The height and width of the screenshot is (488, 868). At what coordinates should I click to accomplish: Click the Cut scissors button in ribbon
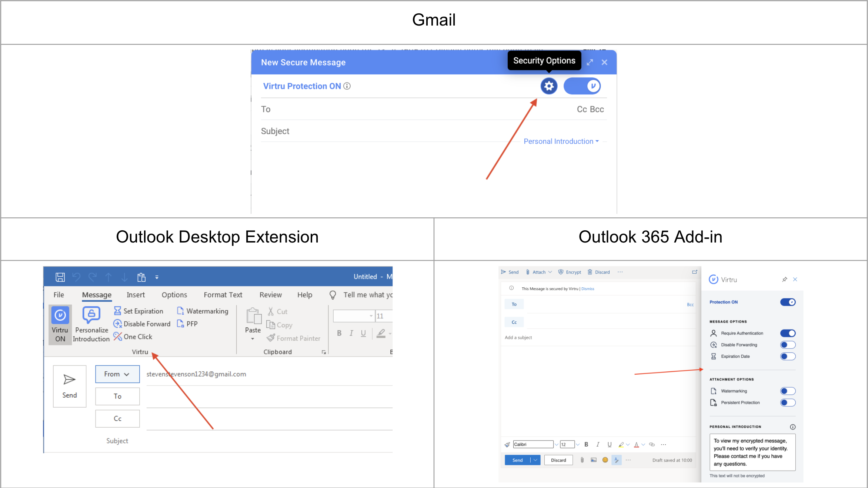[277, 311]
